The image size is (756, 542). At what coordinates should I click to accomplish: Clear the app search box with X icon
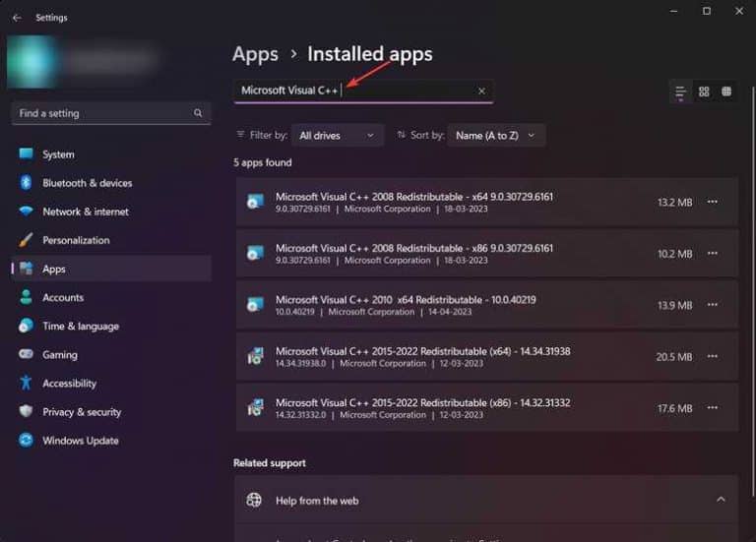(x=481, y=90)
